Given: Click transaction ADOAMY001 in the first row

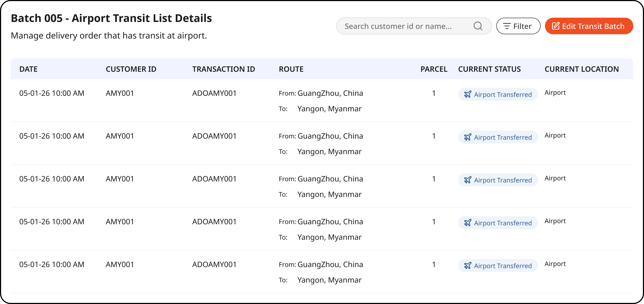Looking at the screenshot, I should click(214, 93).
